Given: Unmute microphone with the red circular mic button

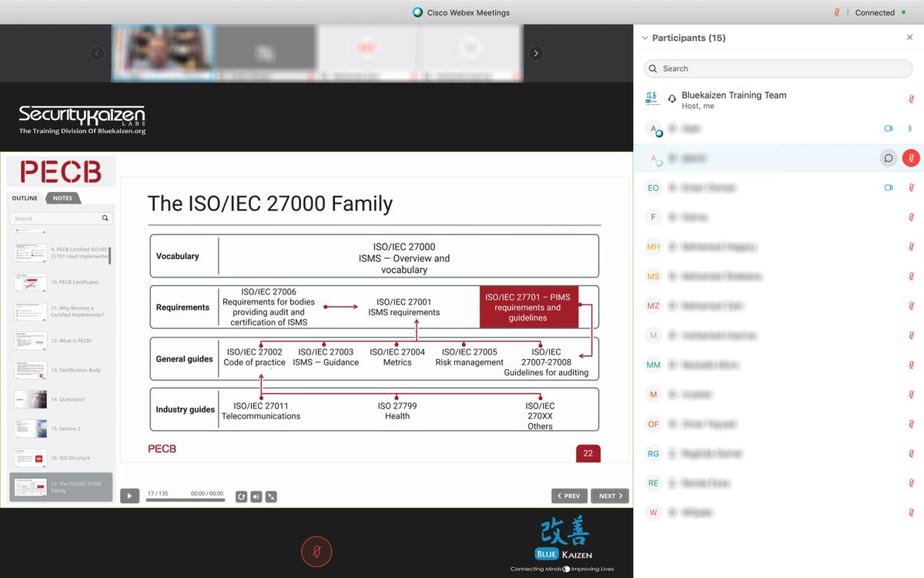Looking at the screenshot, I should 316,550.
